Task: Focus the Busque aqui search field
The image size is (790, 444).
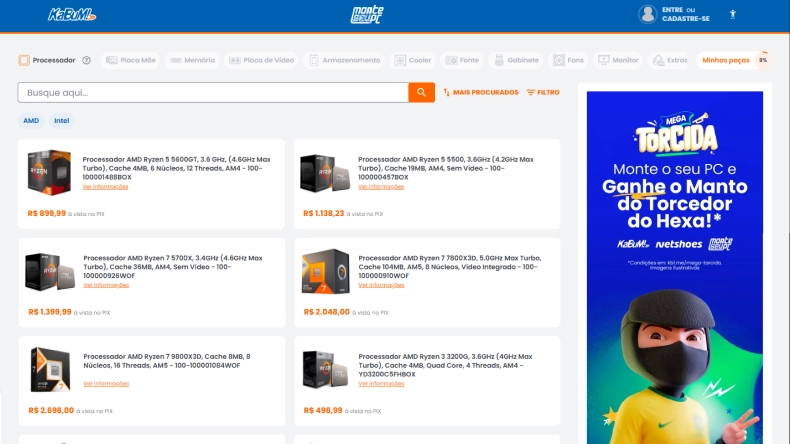Action: click(x=213, y=92)
